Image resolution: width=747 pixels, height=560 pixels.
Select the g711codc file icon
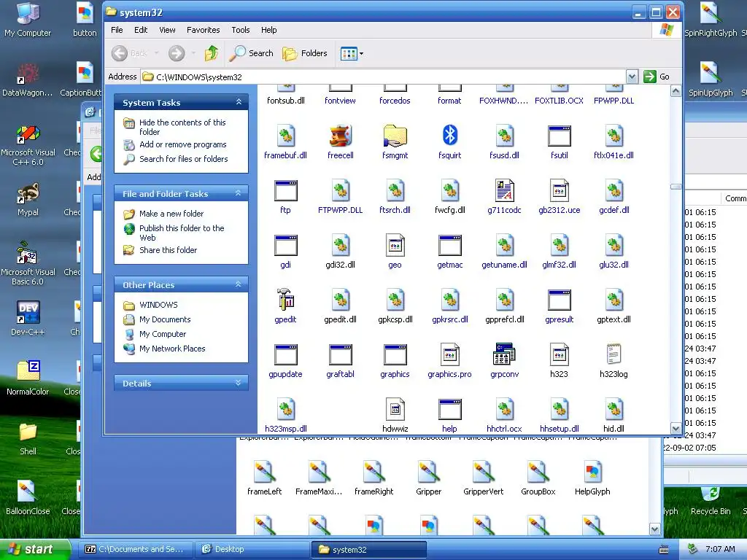504,190
